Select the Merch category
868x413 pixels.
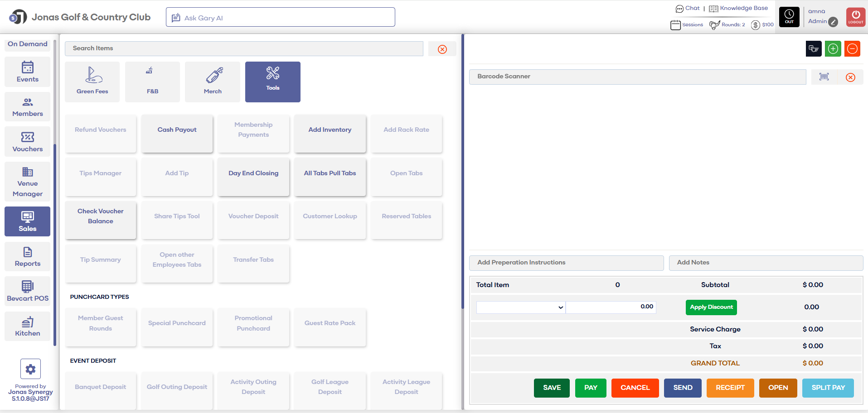(x=213, y=82)
